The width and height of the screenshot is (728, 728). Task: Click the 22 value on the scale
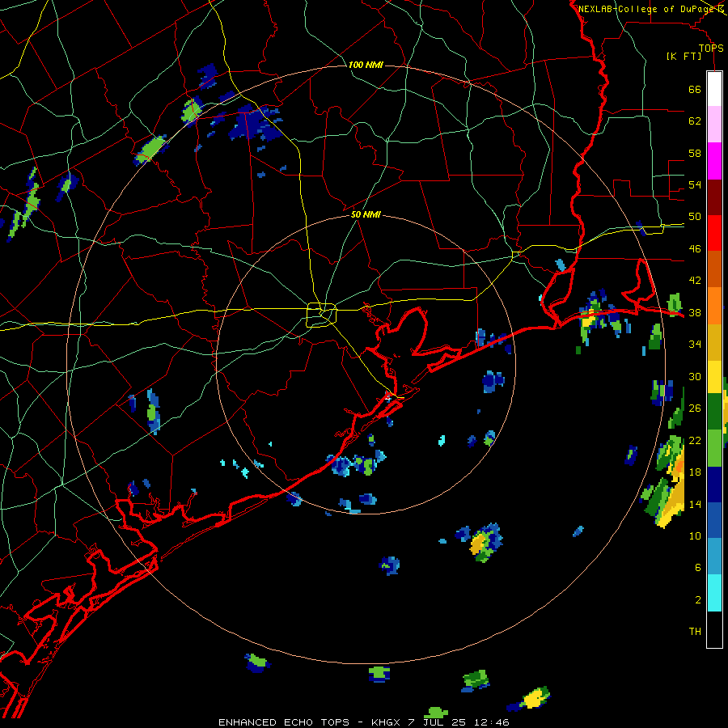[695, 440]
